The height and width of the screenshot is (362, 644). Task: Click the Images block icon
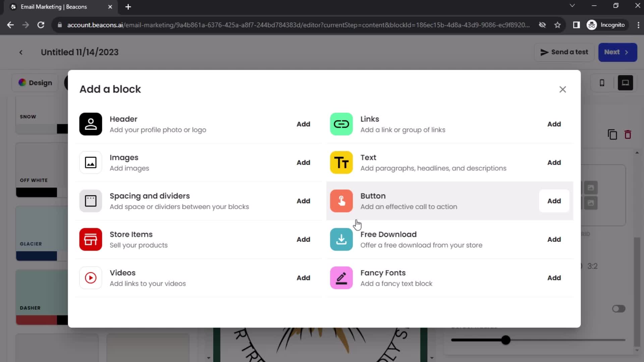pos(90,162)
